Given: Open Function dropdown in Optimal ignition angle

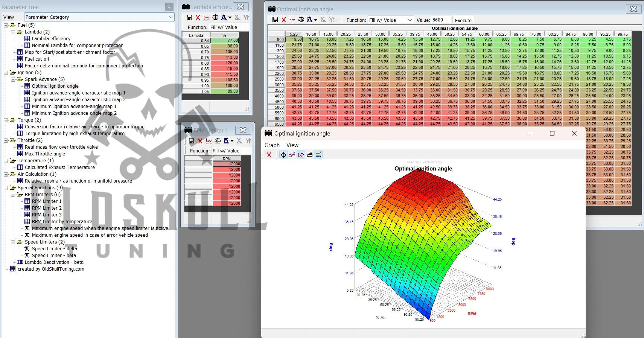Looking at the screenshot, I should 410,20.
